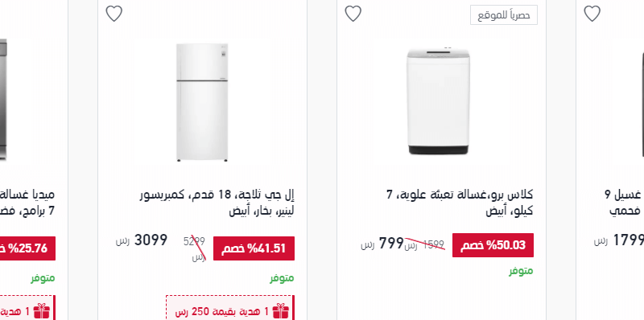Viewport: 644px width, 320px height.
Task: Tap the heart icon on rightmost product card
Action: coord(592,14)
